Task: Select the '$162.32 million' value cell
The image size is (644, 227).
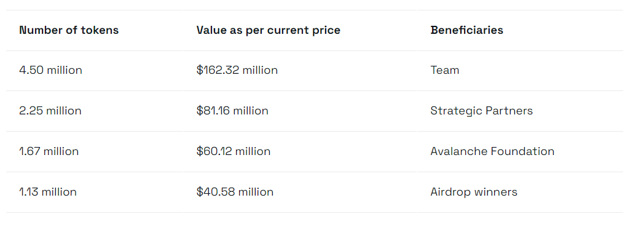Action: tap(237, 70)
